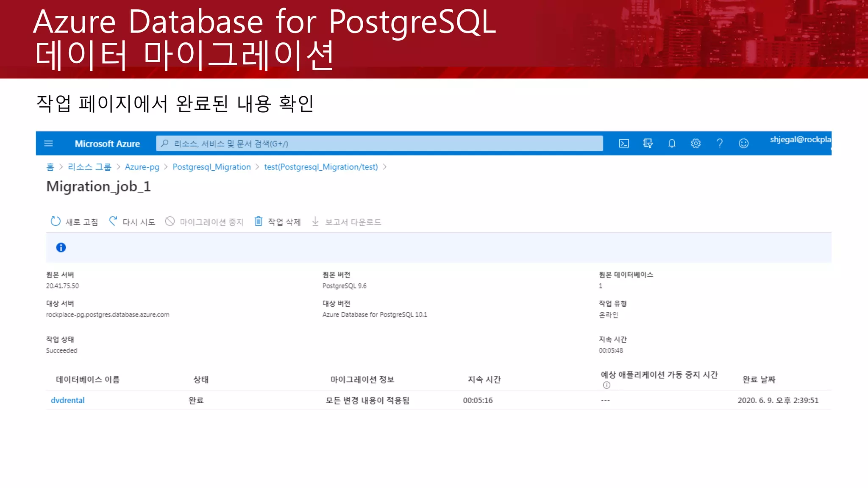Open the help question mark icon
The height and width of the screenshot is (488, 868).
tap(720, 144)
